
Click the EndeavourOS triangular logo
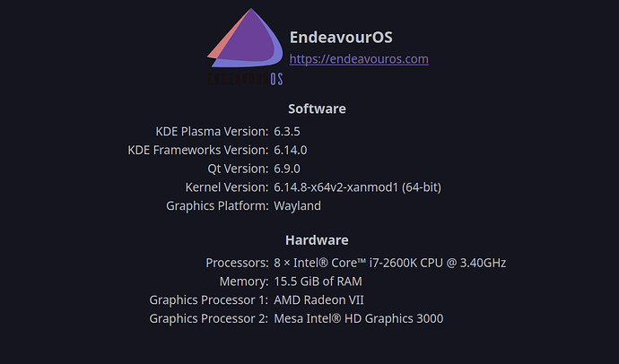pos(245,39)
